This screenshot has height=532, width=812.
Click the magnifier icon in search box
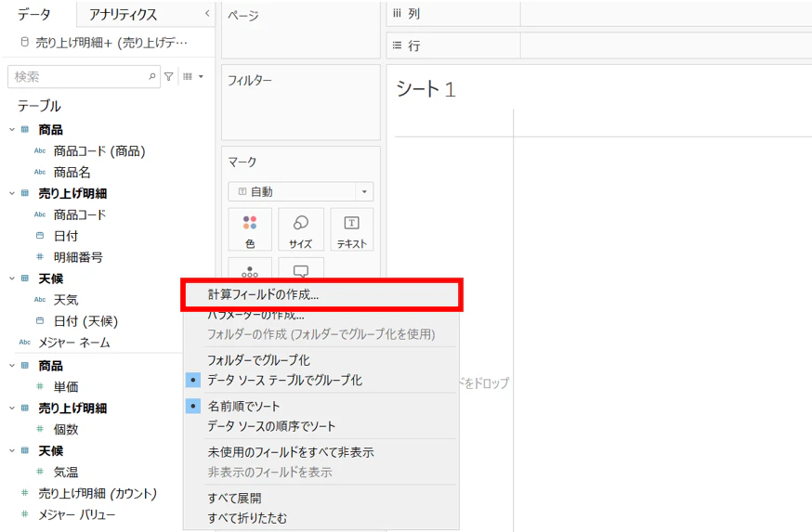[151, 76]
